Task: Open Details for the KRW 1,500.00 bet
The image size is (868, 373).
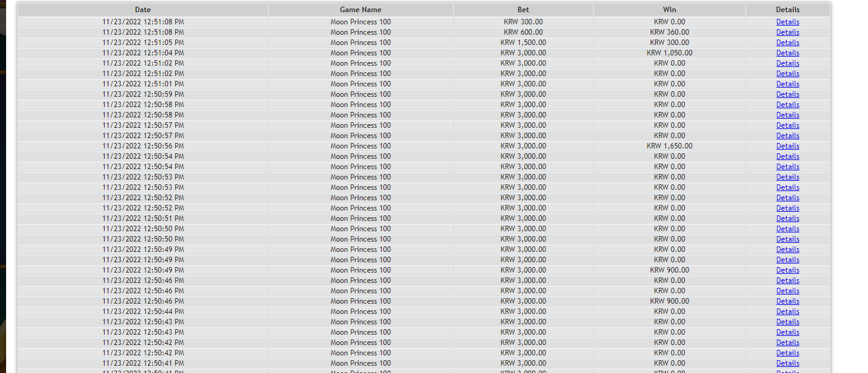Action: click(x=788, y=43)
